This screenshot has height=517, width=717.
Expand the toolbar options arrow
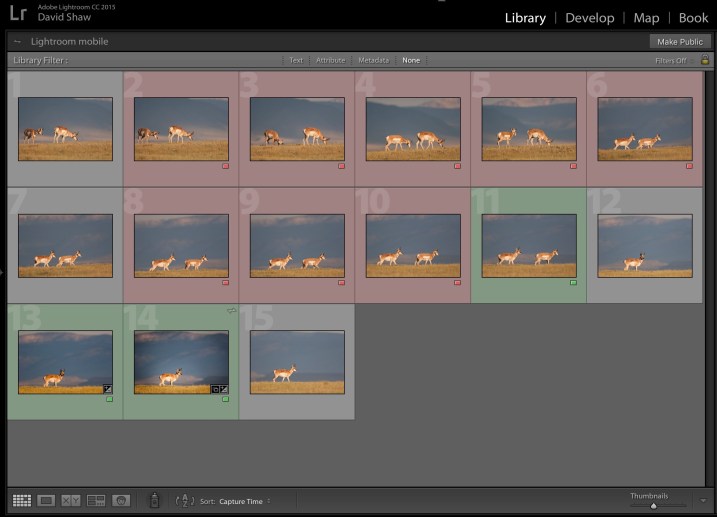704,500
